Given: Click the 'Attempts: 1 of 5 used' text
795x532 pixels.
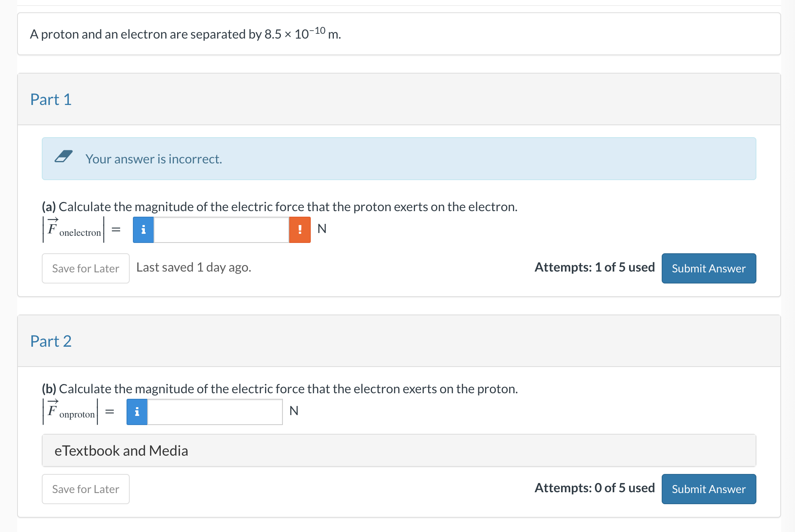Looking at the screenshot, I should [x=594, y=267].
